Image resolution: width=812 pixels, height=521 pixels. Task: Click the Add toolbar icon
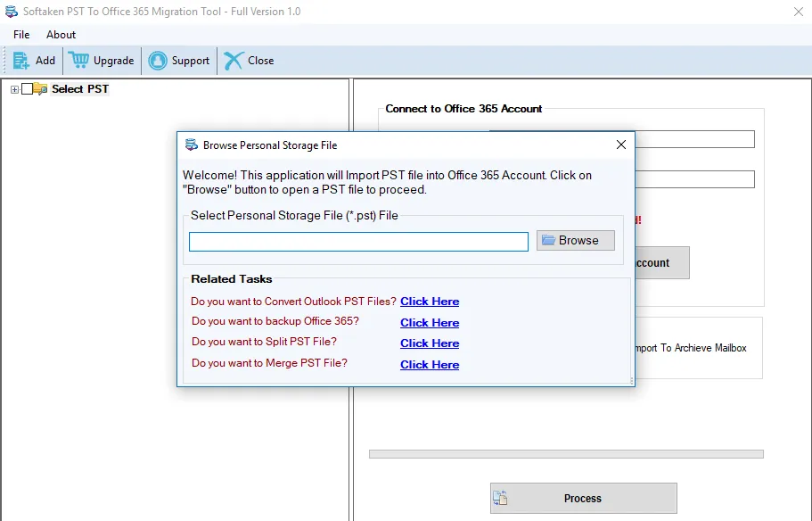tap(21, 61)
